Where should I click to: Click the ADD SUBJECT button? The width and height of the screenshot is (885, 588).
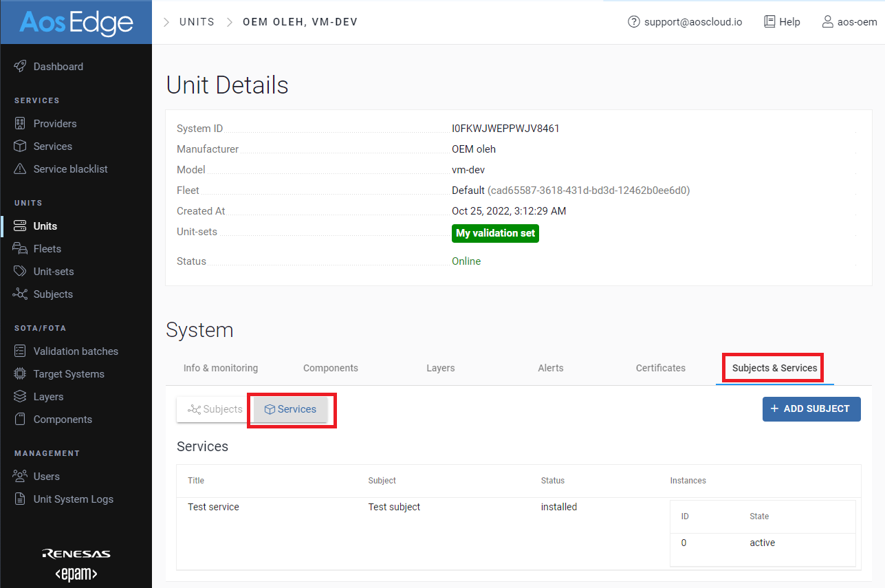(811, 409)
